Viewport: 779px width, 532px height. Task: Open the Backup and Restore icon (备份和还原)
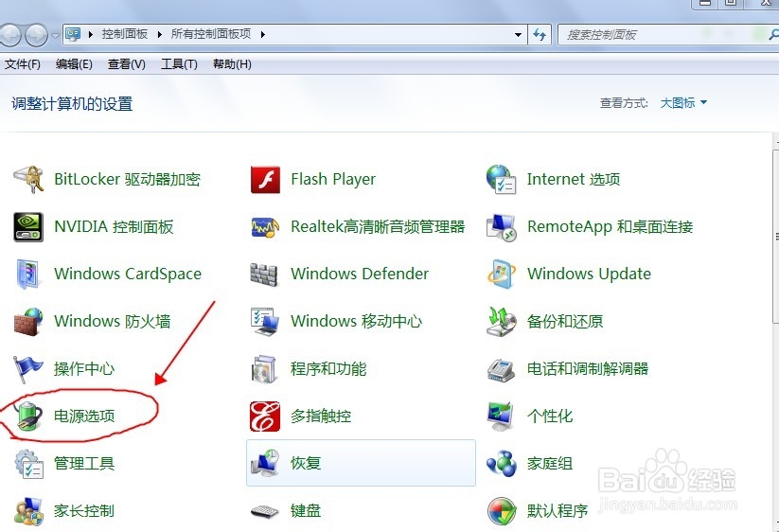pos(502,322)
